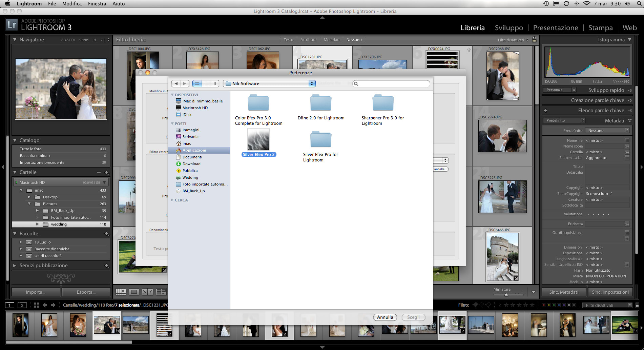The height and width of the screenshot is (350, 644).
Task: Toggle the purple color label filter
Action: (x=564, y=305)
